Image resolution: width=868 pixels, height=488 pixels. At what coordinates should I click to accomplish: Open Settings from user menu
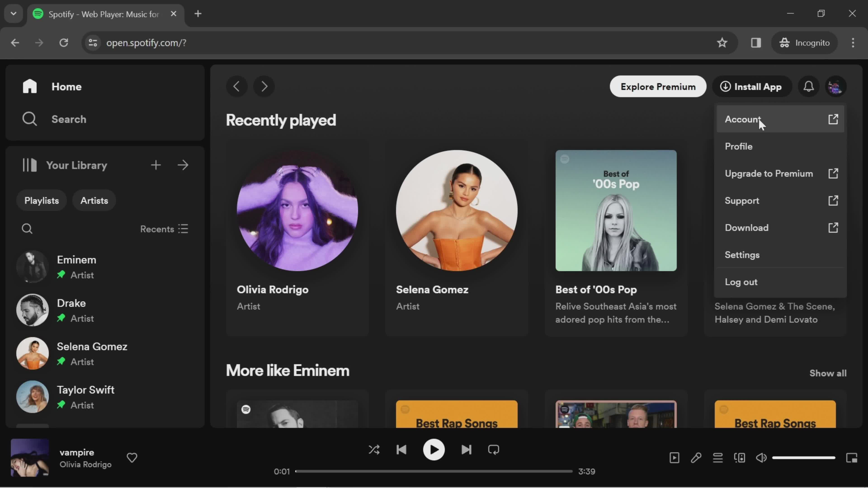tap(780, 255)
